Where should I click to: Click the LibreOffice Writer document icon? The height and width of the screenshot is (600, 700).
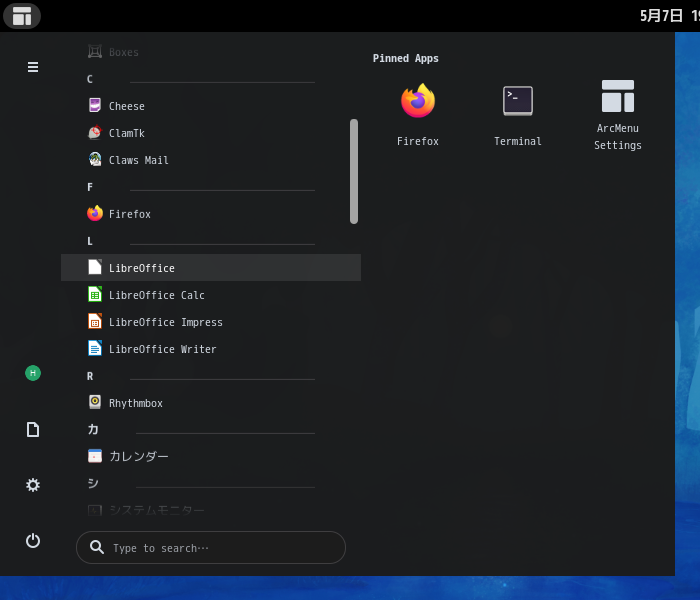(95, 348)
